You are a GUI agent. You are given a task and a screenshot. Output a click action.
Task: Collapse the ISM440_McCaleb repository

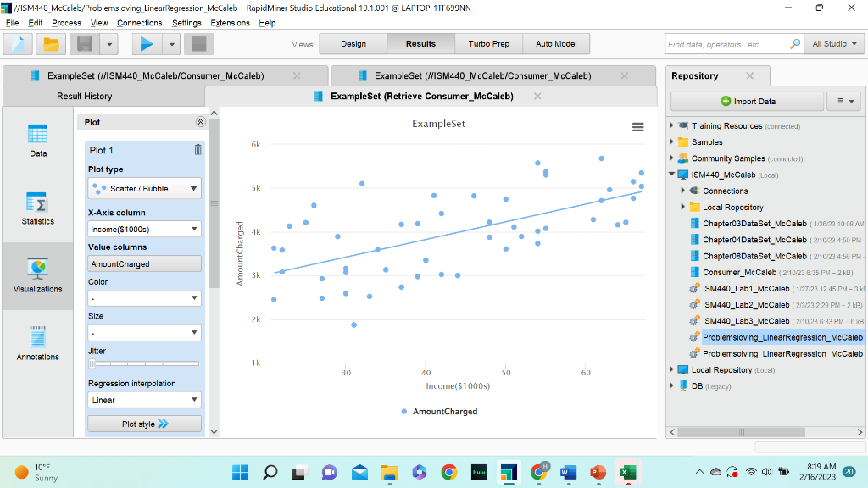pos(671,174)
